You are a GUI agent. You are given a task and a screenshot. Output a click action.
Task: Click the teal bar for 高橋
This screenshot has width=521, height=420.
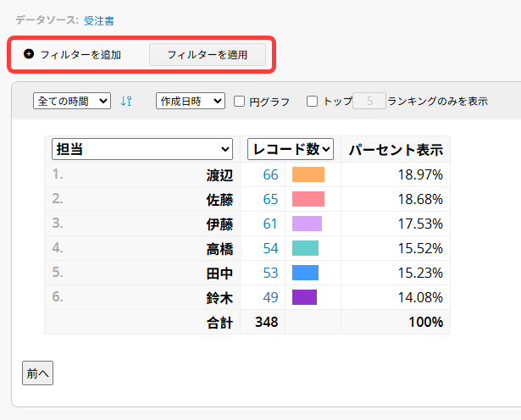tap(305, 248)
